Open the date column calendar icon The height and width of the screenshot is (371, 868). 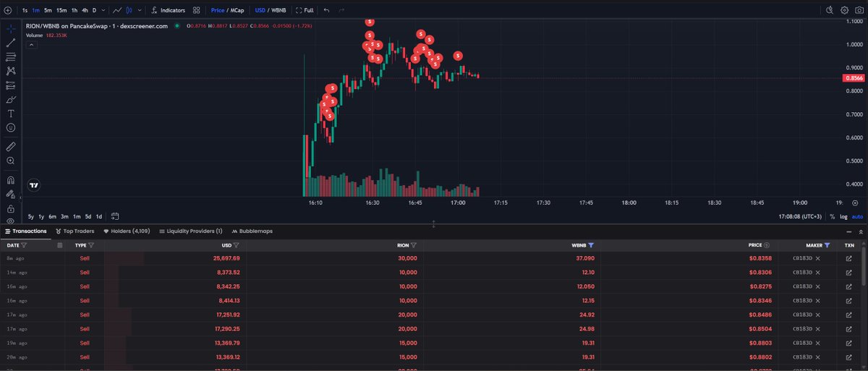(59, 245)
